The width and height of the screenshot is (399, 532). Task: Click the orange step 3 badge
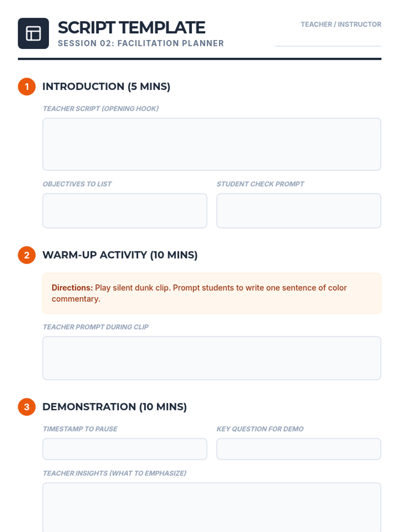pyautogui.click(x=27, y=407)
